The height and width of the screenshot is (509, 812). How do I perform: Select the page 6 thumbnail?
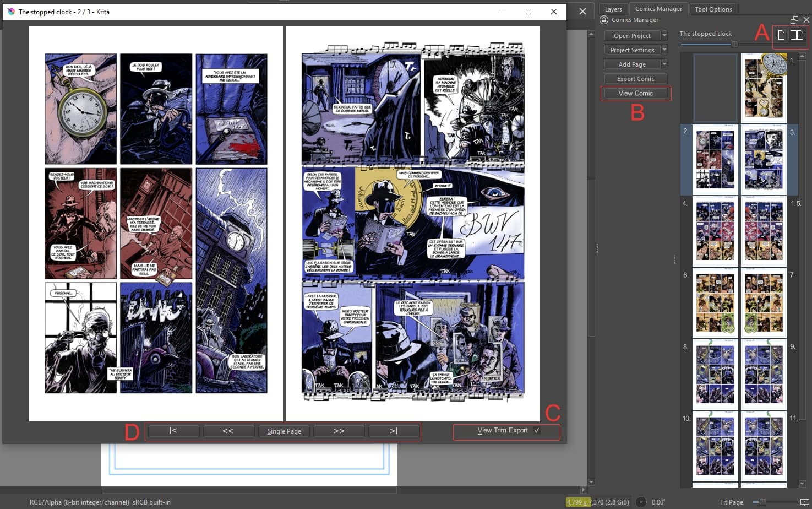[715, 303]
